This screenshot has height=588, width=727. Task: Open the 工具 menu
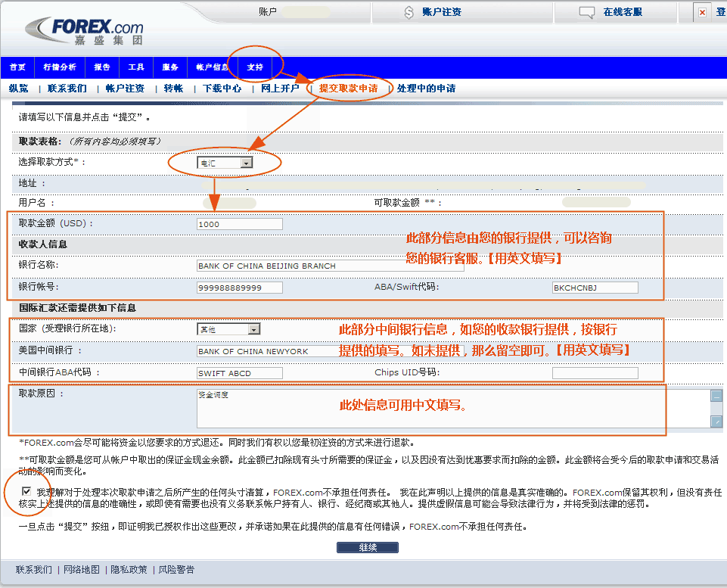point(136,67)
